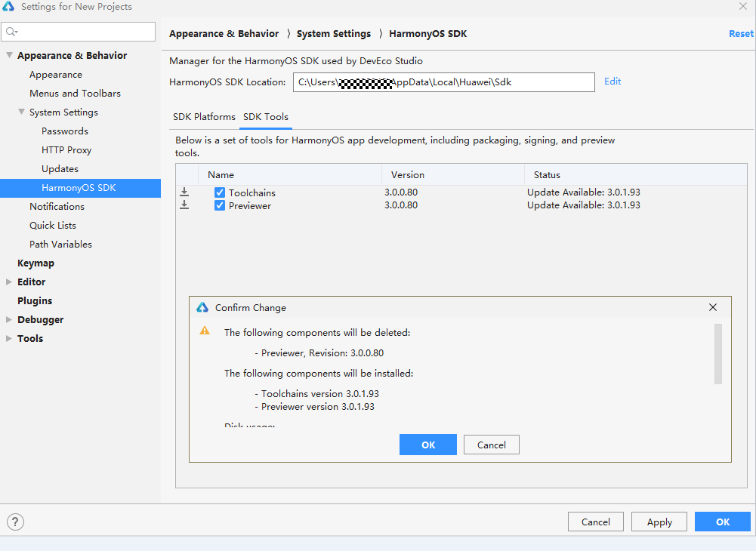Cancel the Confirm Change dialog
Viewport: 756px width, 551px height.
coord(492,445)
